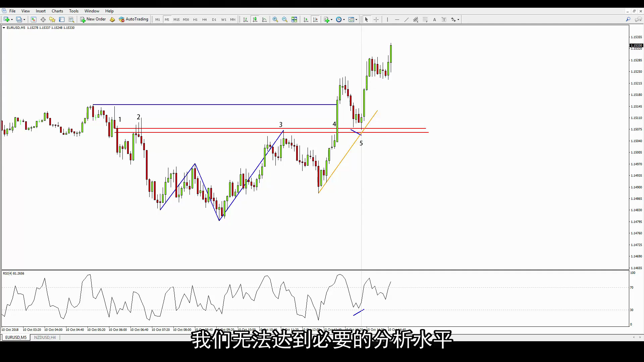
Task: Expand the Periodicity dropdown arrow
Action: point(344,19)
